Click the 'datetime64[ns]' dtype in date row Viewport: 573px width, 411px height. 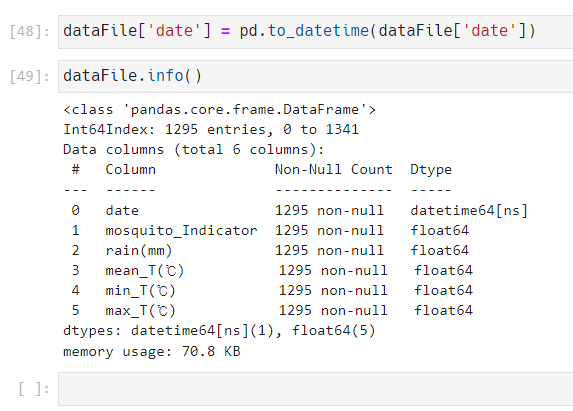point(469,211)
